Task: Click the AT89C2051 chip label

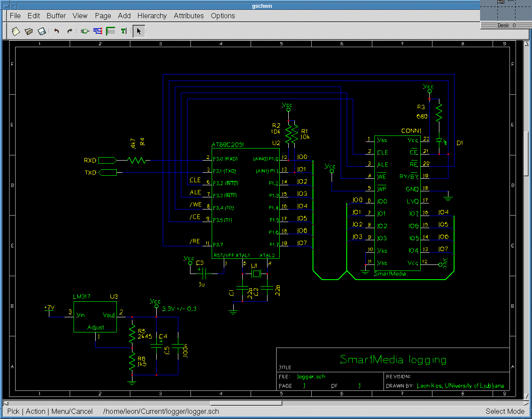Action: click(x=228, y=145)
